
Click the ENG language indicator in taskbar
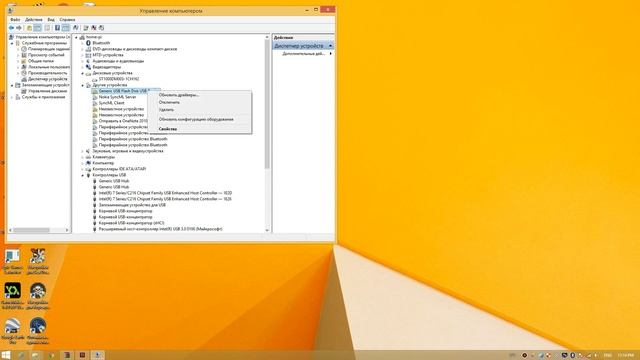607,356
